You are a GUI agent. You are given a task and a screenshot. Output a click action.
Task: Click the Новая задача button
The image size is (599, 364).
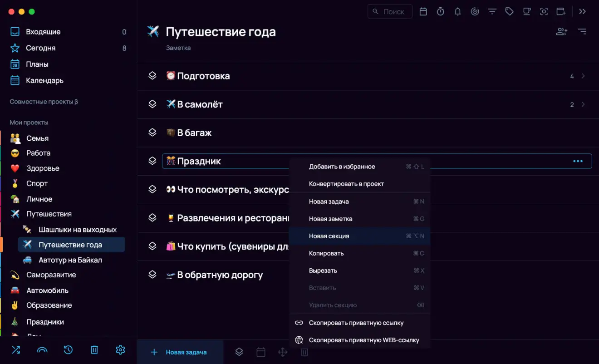[x=180, y=352]
